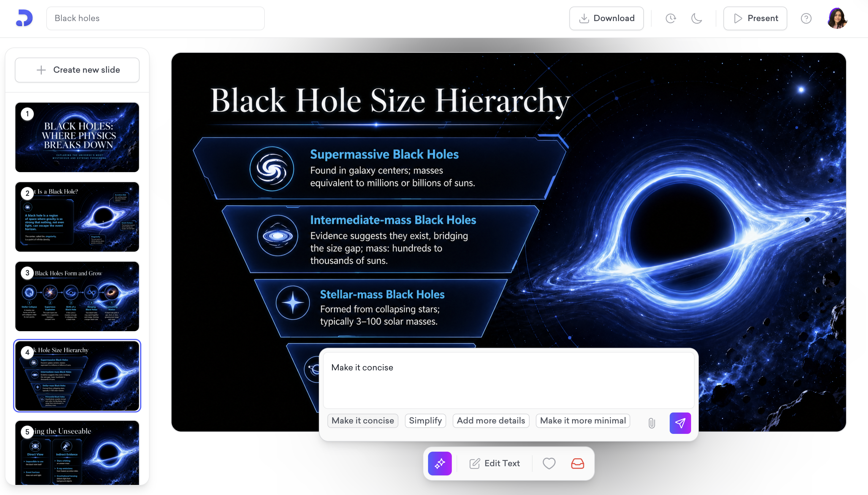Click the Download button
868x495 pixels.
pos(606,18)
